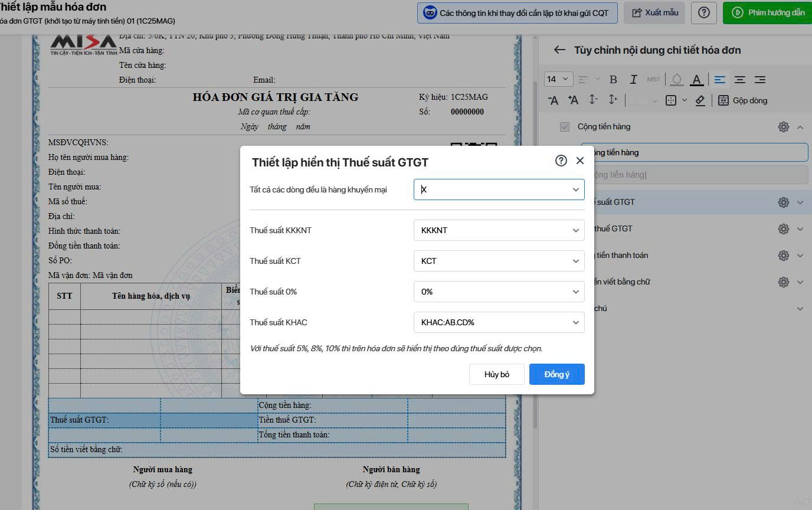Click the font color icon
Screen dimensions: 812x510
tap(696, 79)
